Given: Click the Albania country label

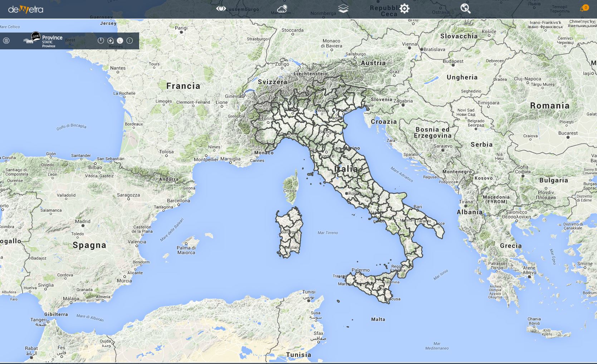Looking at the screenshot, I should point(470,212).
